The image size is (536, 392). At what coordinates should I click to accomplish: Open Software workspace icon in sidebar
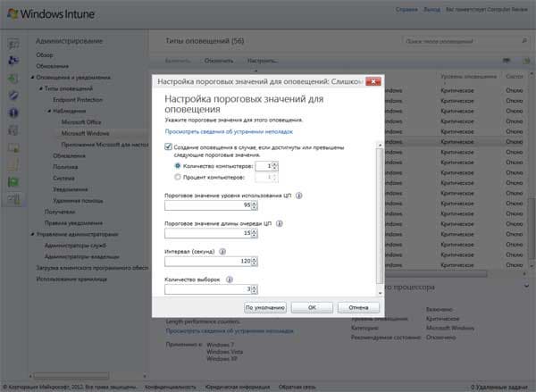[13, 130]
